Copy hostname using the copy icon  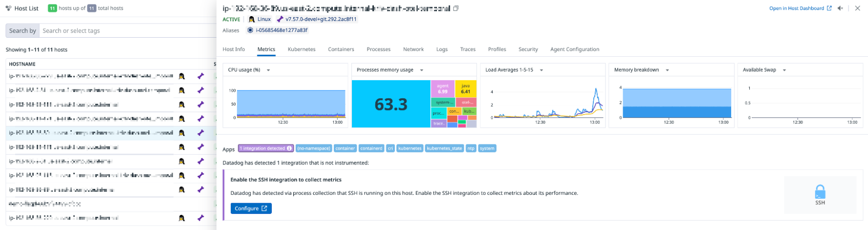[456, 8]
